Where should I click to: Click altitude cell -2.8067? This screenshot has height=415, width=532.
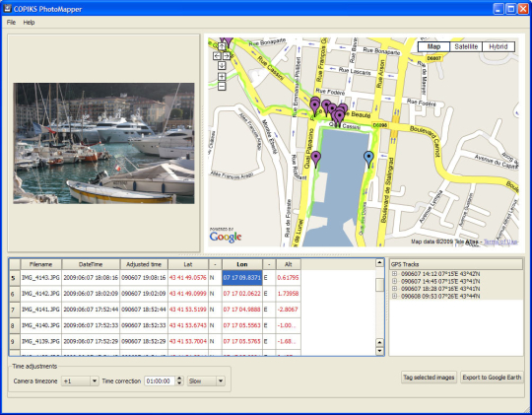(289, 310)
